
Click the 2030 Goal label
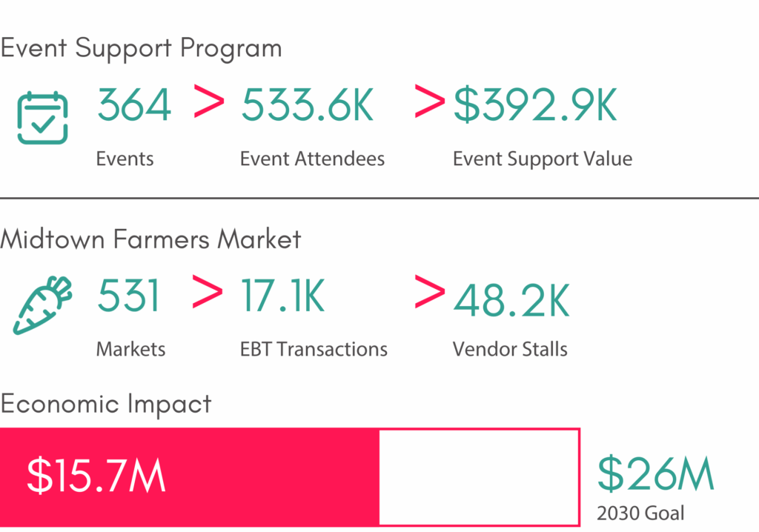pyautogui.click(x=640, y=513)
